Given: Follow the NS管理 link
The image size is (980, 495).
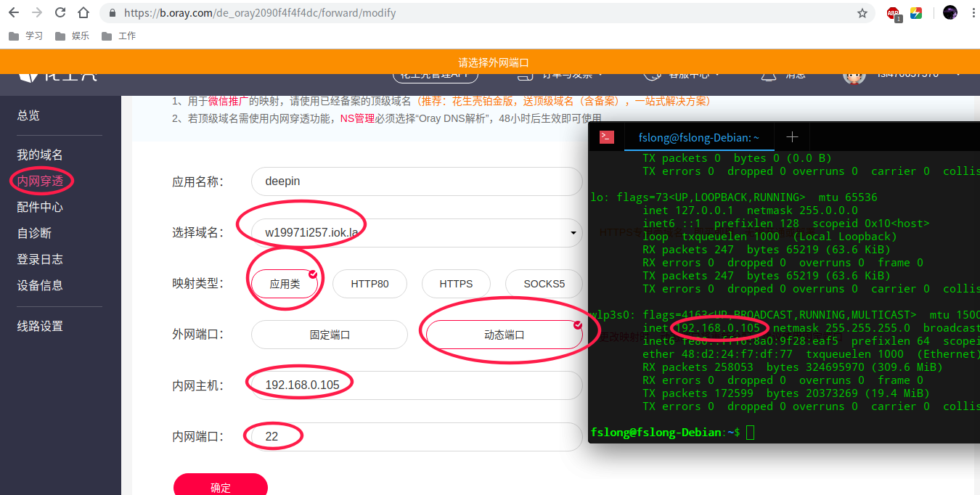Looking at the screenshot, I should pyautogui.click(x=357, y=118).
